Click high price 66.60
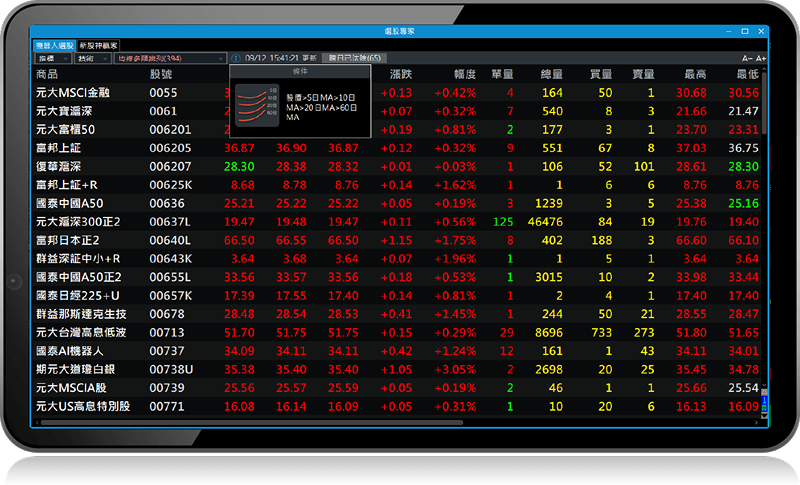 coord(691,240)
